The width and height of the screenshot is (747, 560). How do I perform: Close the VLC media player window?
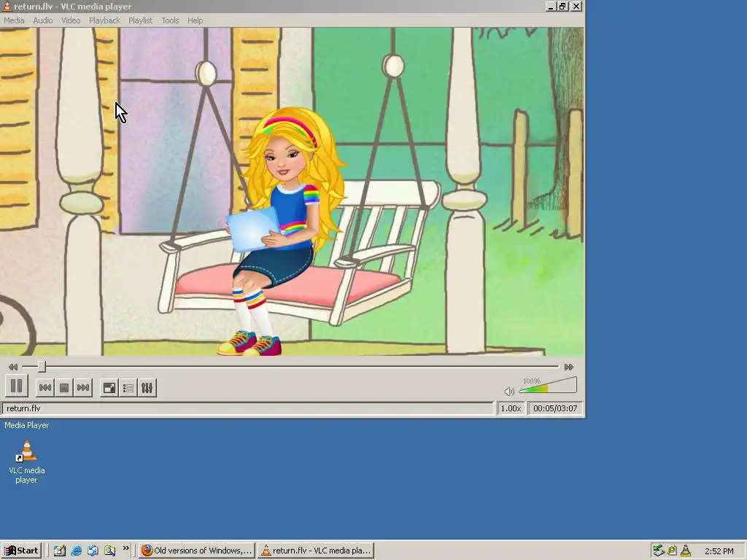click(x=576, y=6)
